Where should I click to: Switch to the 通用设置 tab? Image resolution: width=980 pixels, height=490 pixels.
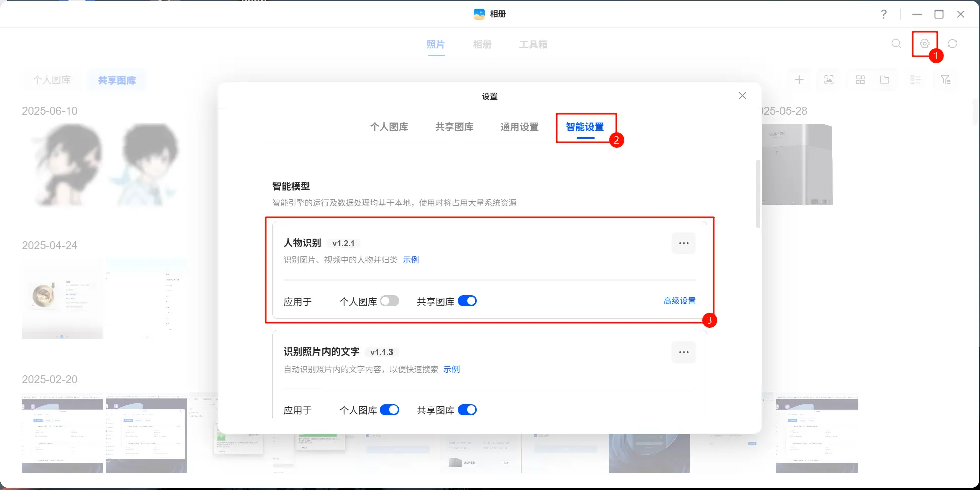519,127
